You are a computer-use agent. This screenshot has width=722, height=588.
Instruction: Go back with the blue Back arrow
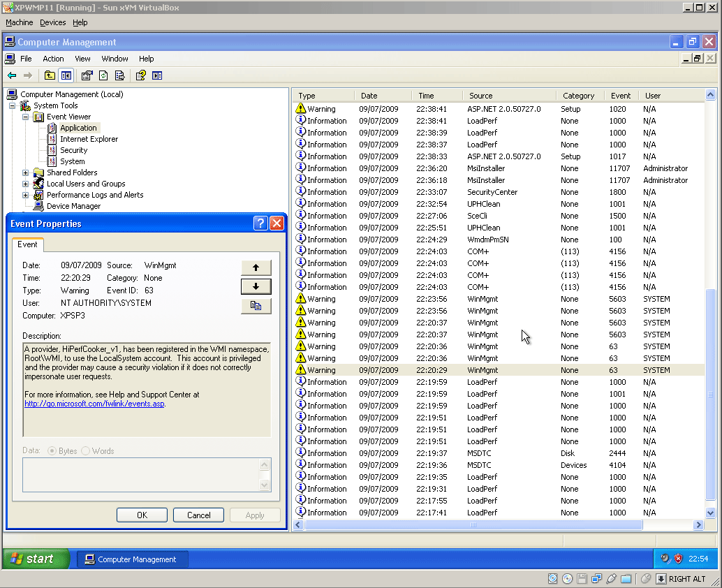[13, 75]
